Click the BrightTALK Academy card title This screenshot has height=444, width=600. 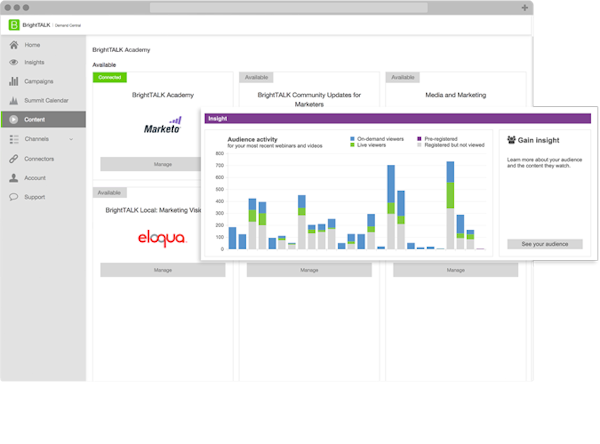click(x=163, y=95)
